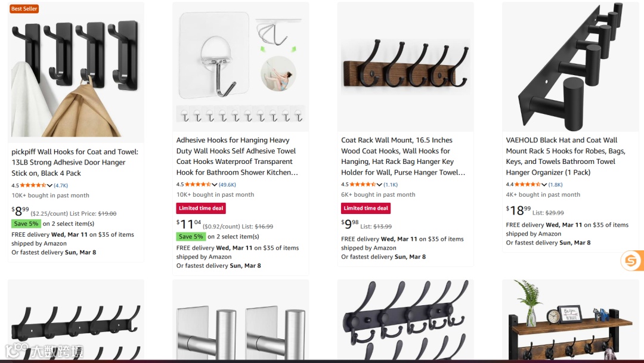Open VAEHOLD Black Hat and Coat title
Screen dimensions: 644x363
coord(565,156)
